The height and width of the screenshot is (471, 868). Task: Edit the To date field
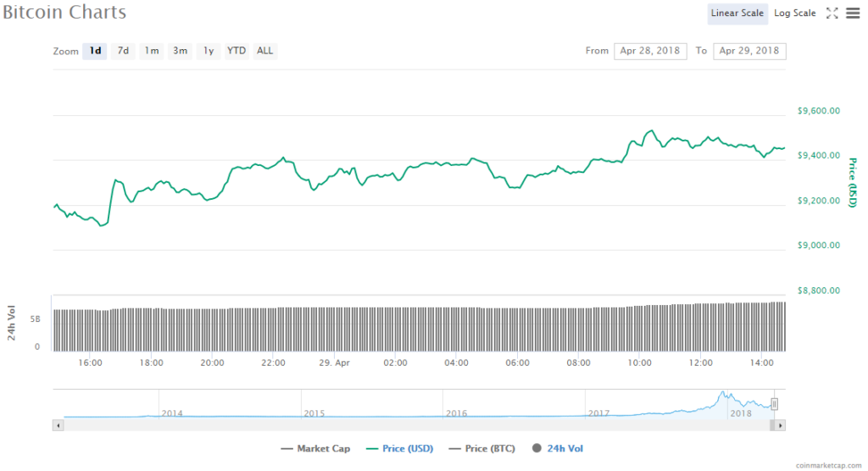point(749,51)
